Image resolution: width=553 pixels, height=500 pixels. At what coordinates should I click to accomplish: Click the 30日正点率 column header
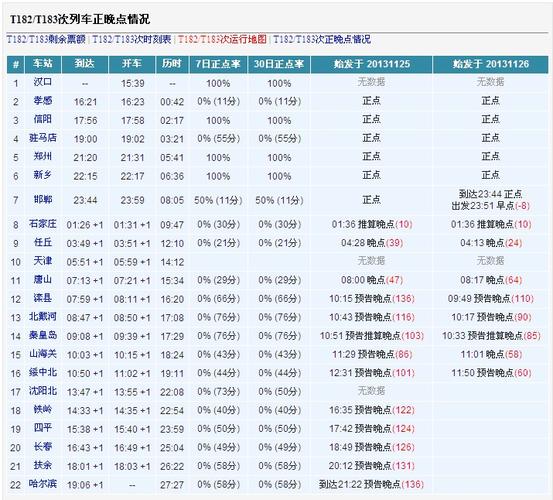(x=279, y=64)
